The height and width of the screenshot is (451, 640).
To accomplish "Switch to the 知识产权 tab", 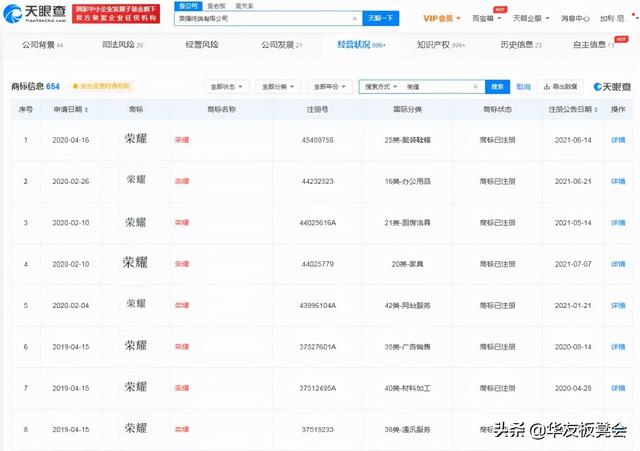I will 438,45.
